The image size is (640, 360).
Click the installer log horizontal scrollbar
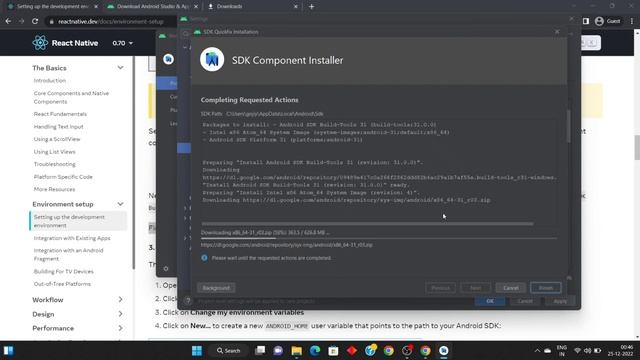(367, 224)
